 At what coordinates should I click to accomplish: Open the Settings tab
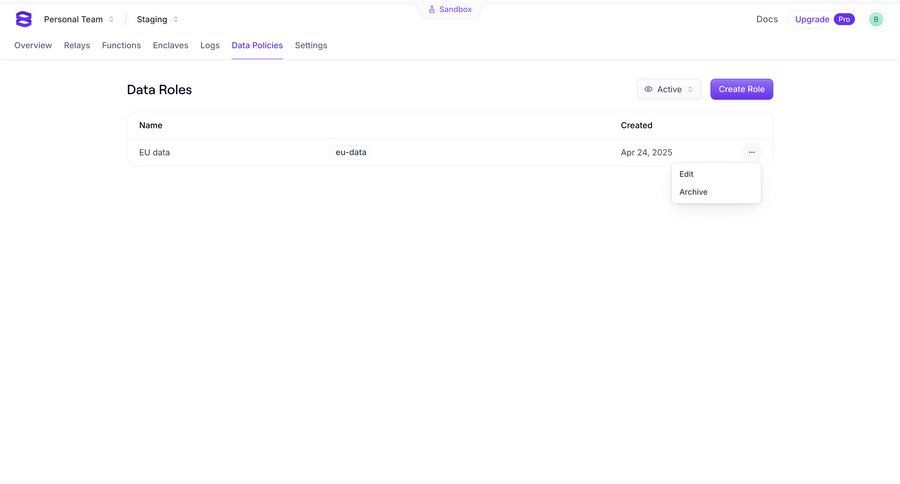[x=311, y=45]
